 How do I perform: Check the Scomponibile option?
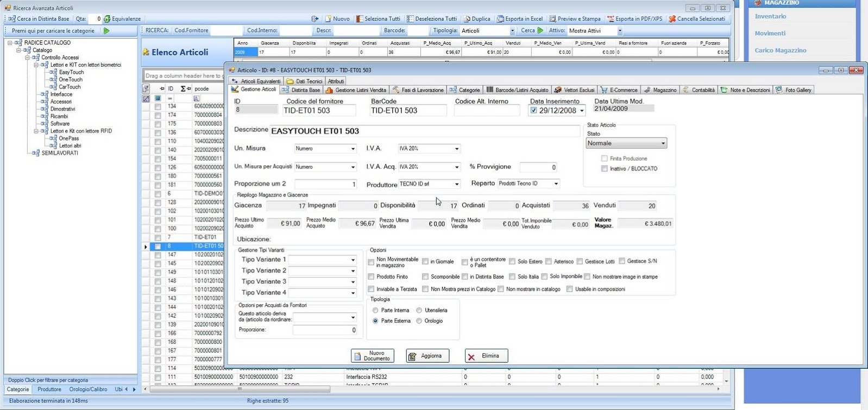pos(425,277)
